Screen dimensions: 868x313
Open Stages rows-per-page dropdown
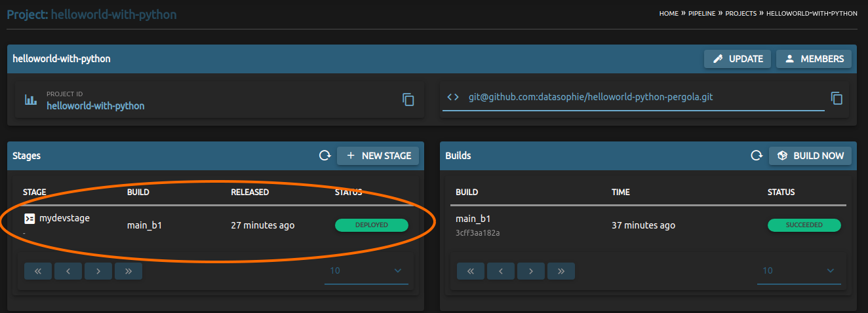pos(366,271)
